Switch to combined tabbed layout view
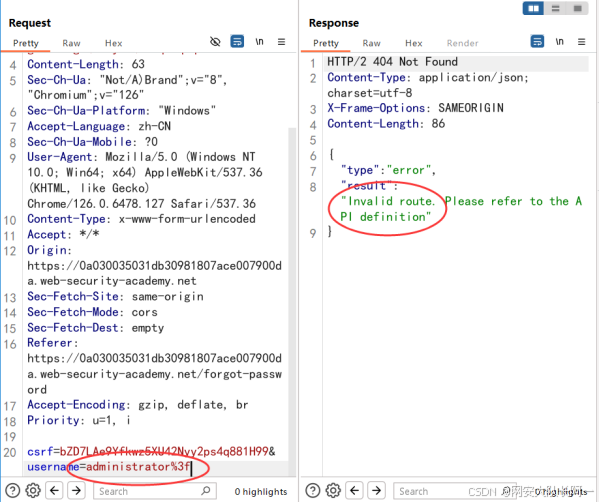Screen dimensions: 600x503 point(575,9)
